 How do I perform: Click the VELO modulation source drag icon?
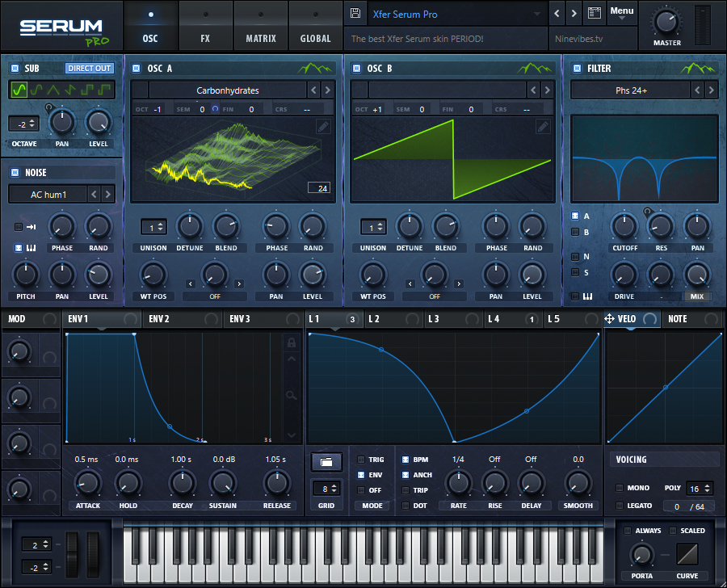(x=609, y=318)
